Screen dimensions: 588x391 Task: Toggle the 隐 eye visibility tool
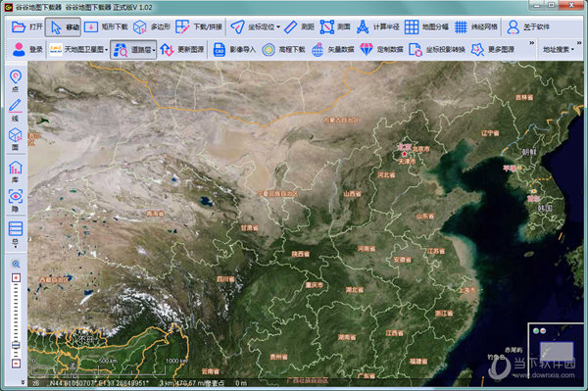click(16, 201)
